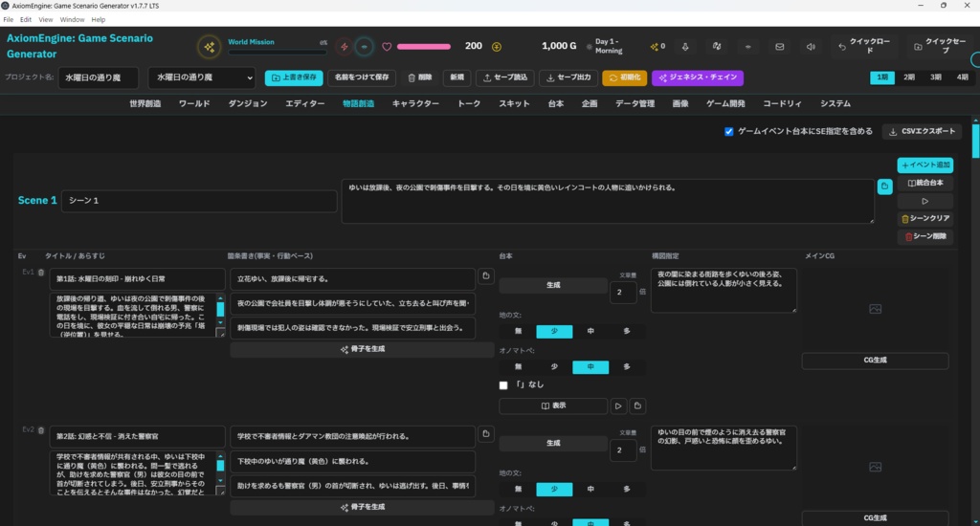Click the CSVエクスポート button
Viewport: 980px width, 526px height.
(x=922, y=131)
